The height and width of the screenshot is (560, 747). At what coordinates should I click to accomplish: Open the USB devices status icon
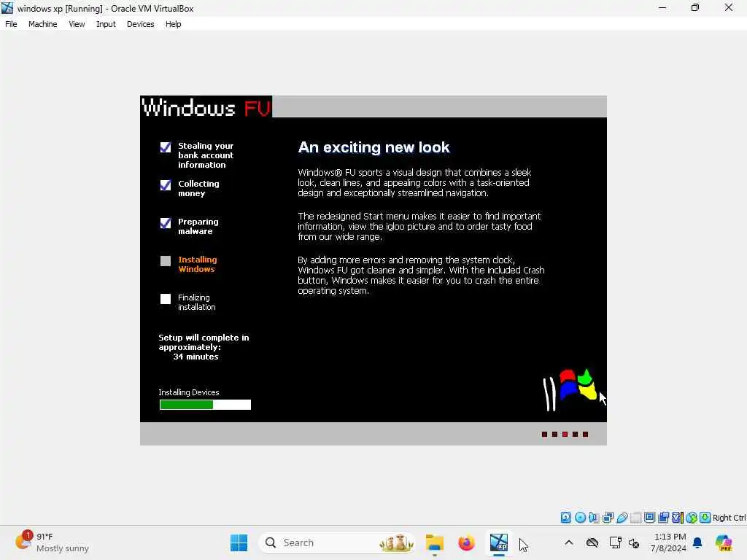click(x=622, y=517)
